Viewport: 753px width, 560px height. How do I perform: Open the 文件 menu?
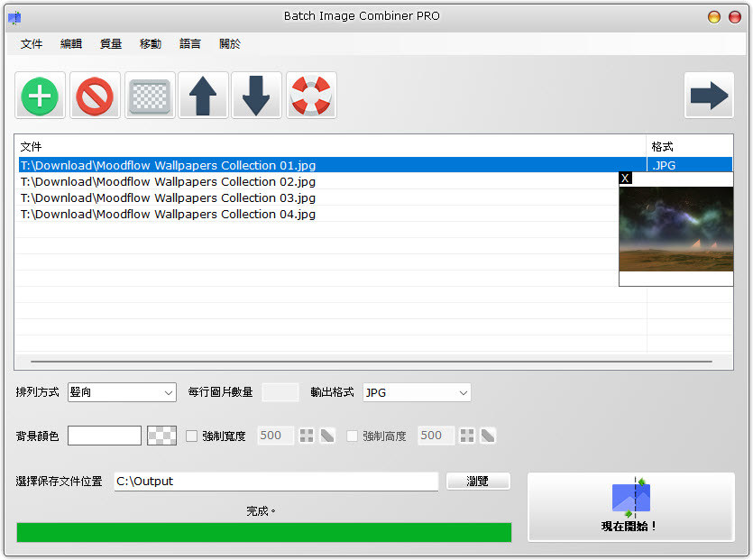(32, 42)
